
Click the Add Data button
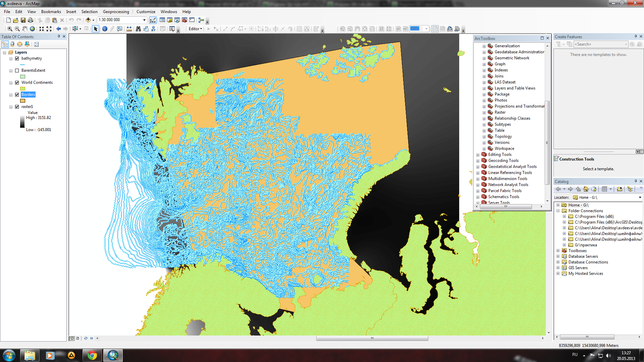pyautogui.click(x=88, y=20)
